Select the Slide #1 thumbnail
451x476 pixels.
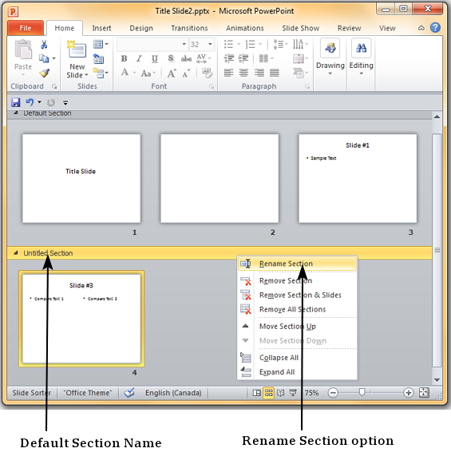[x=358, y=179]
